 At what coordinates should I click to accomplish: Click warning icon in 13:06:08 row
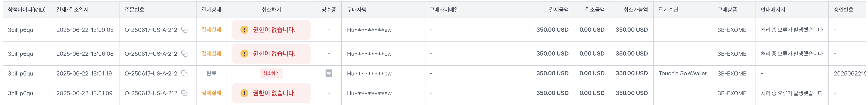pos(244,54)
